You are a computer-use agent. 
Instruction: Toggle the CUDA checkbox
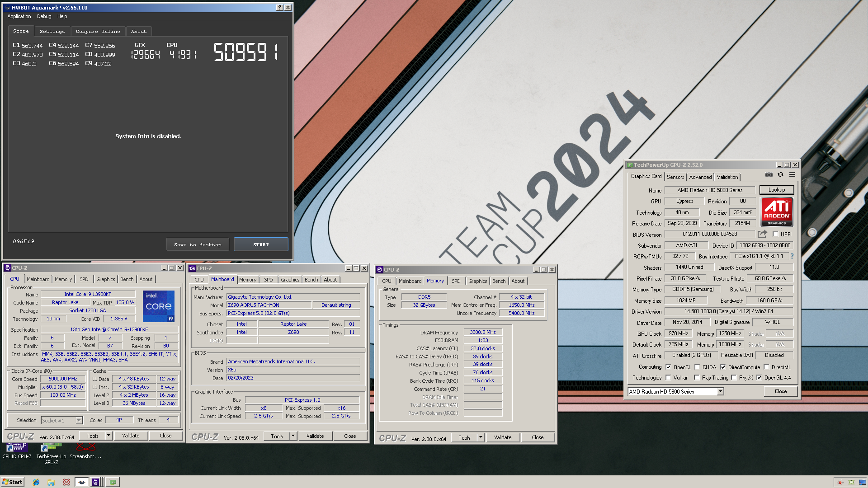(697, 367)
